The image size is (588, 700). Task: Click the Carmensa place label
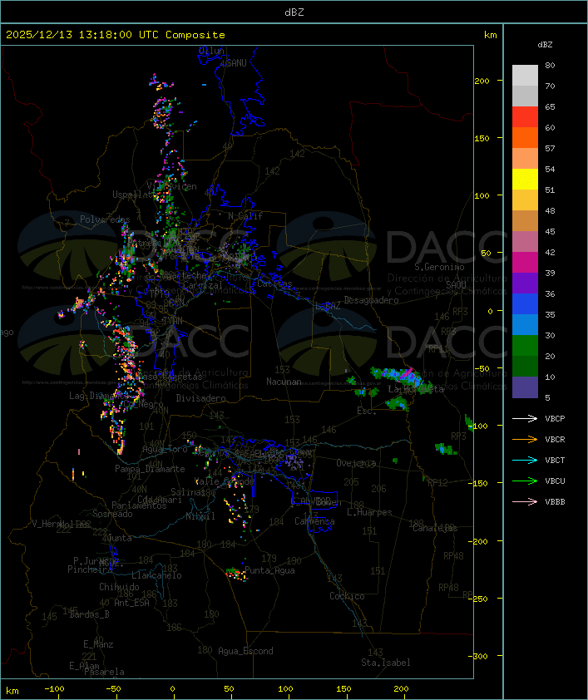(314, 521)
